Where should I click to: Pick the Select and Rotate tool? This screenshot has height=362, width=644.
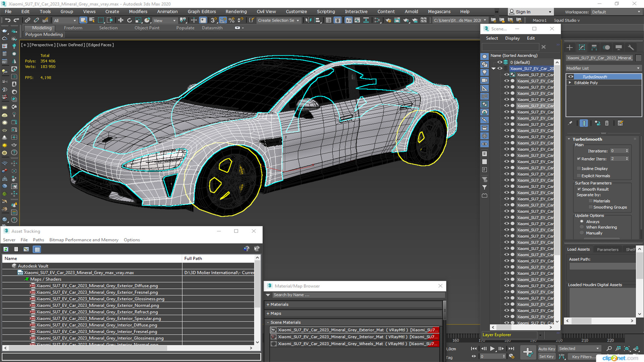click(x=129, y=20)
